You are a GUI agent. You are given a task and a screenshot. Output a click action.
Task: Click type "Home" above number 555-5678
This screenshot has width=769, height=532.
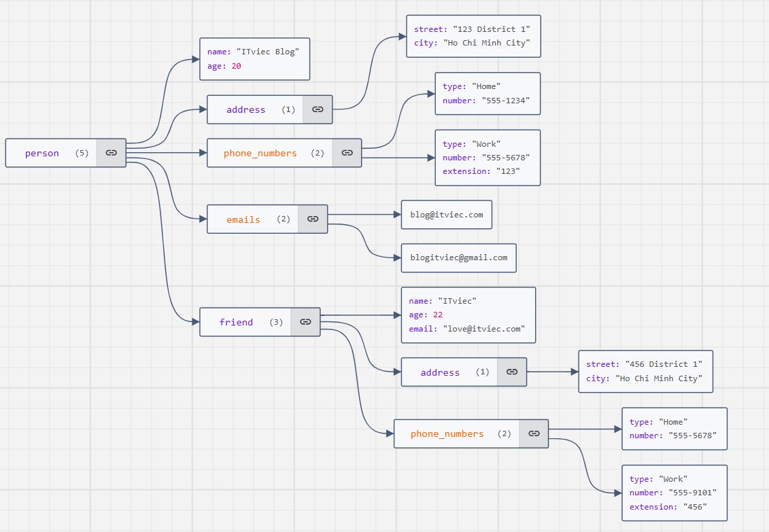pyautogui.click(x=658, y=422)
